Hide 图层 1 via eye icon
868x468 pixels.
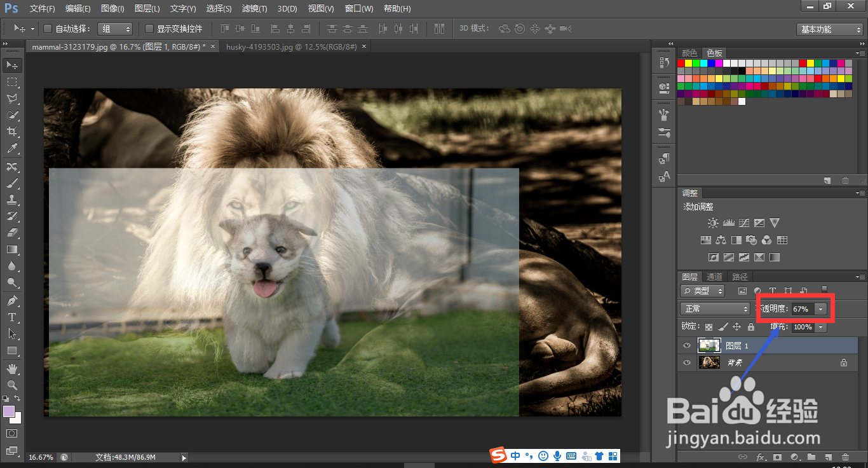pyautogui.click(x=686, y=345)
